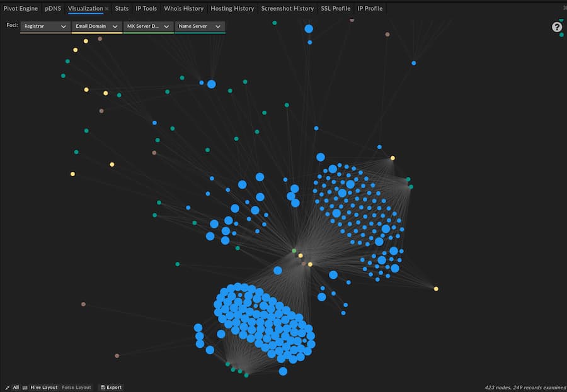Open the help menu via question mark icon
The width and height of the screenshot is (567, 392).
(556, 26)
